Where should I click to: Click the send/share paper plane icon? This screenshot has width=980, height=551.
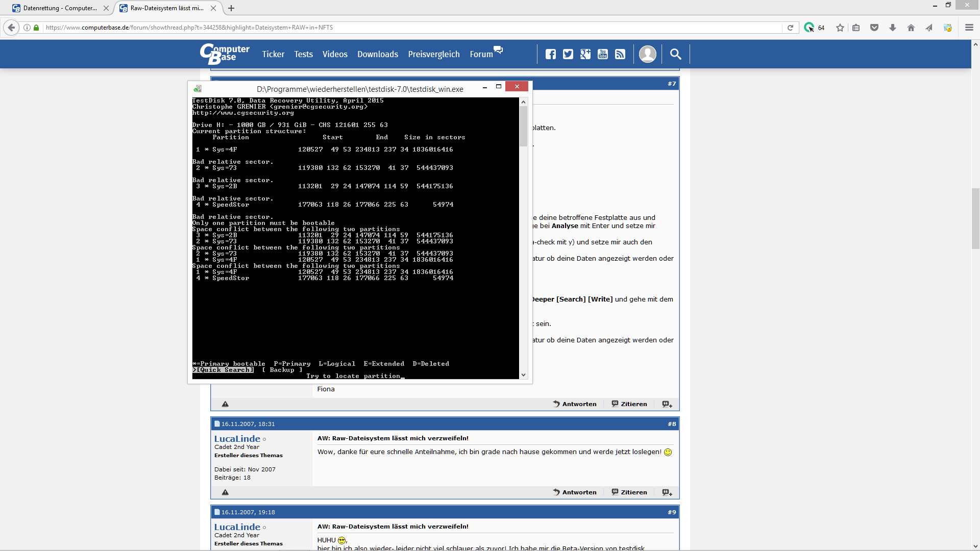click(929, 28)
